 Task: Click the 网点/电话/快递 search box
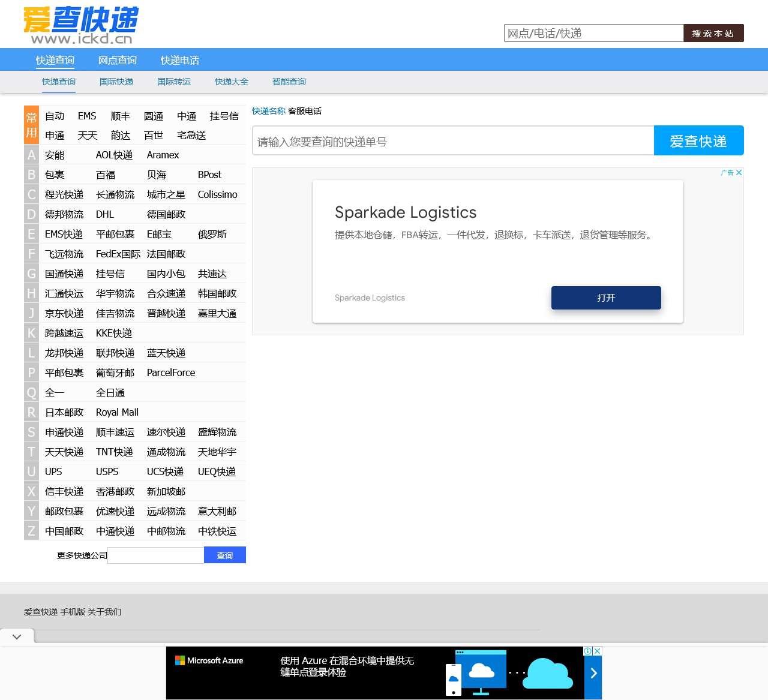tap(593, 33)
